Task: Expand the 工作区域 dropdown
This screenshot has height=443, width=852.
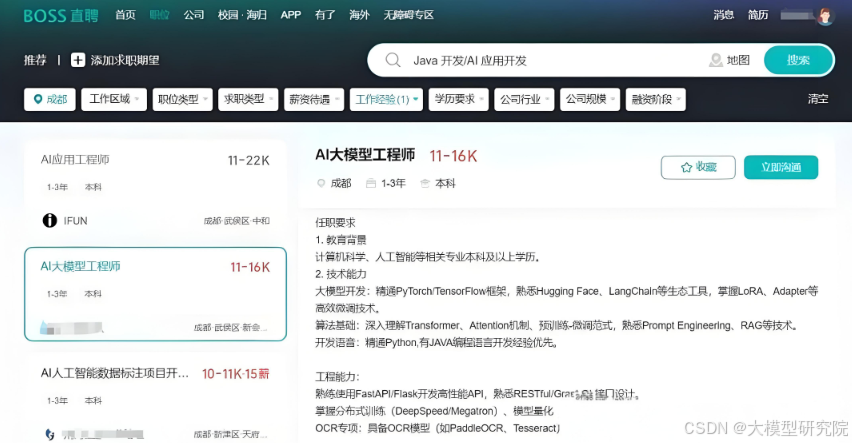Action: point(114,99)
